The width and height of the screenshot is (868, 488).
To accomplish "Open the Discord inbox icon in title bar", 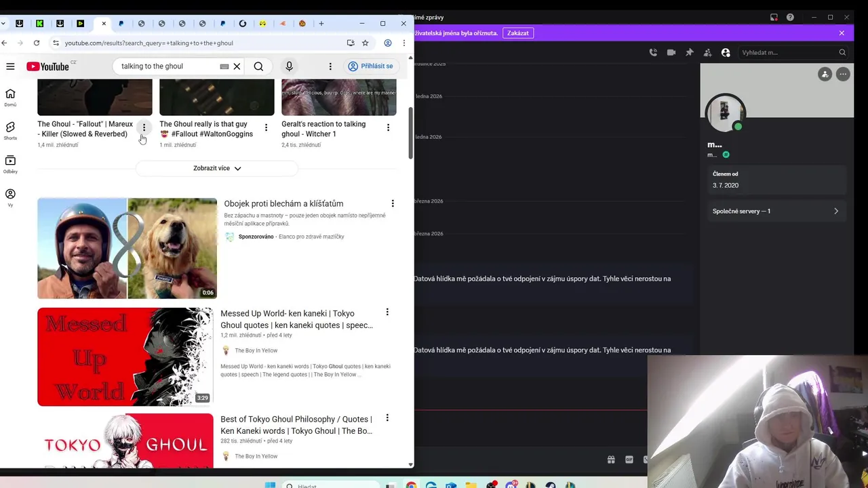I will [774, 17].
